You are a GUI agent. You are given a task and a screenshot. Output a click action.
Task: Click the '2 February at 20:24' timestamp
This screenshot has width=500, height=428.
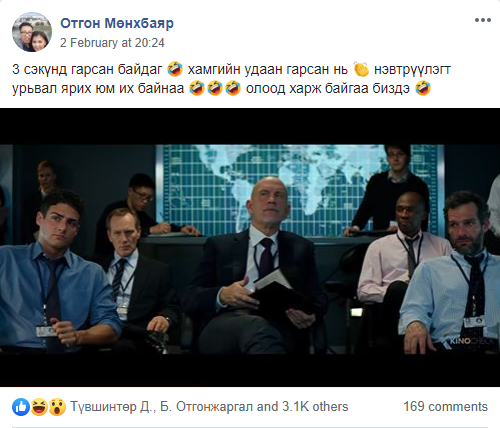112,43
